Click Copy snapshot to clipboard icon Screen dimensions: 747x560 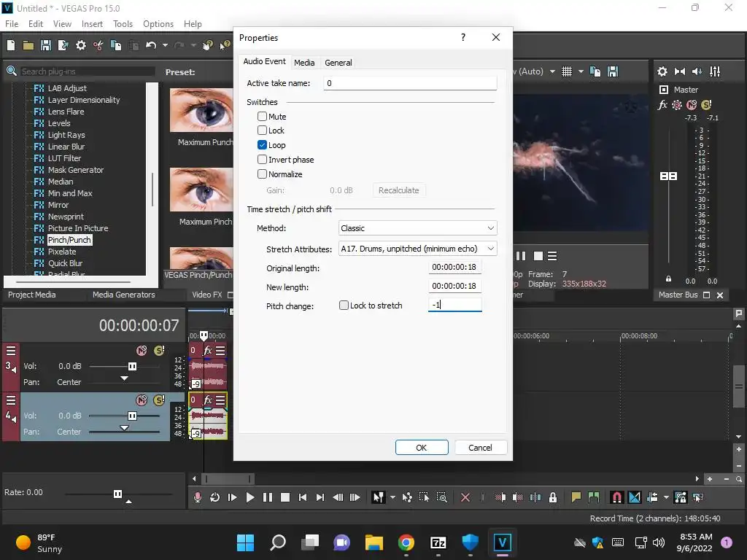tap(595, 71)
